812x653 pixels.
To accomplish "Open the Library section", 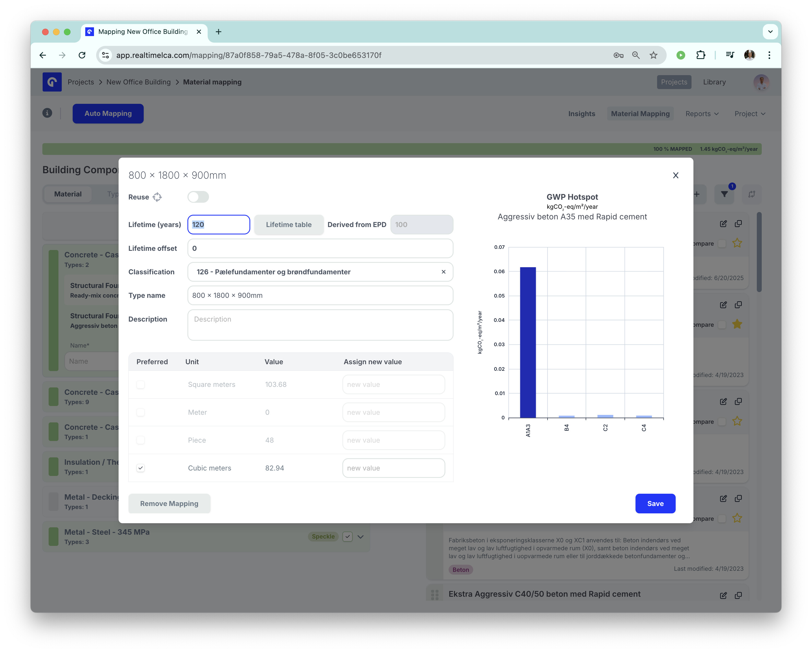I will [714, 82].
